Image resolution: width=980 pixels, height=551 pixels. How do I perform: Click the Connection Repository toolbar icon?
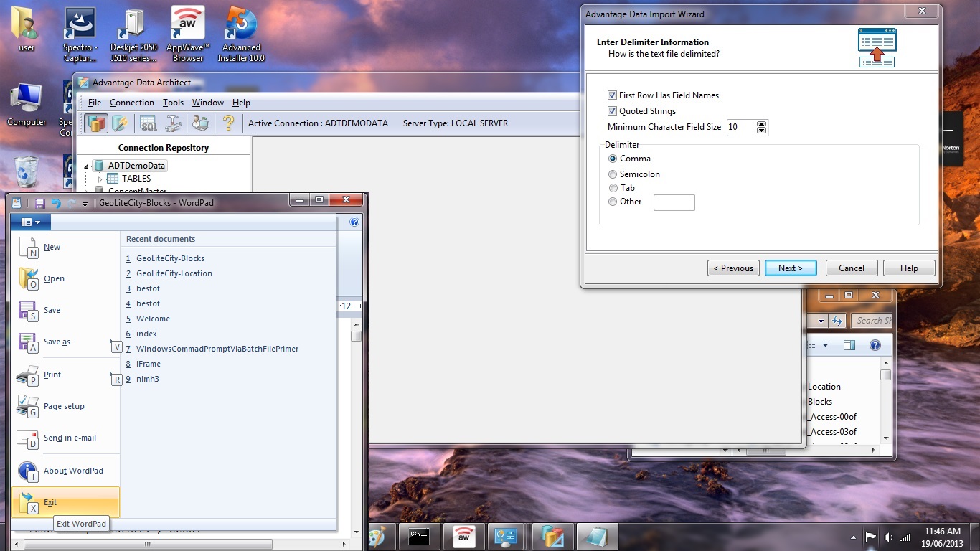tap(96, 123)
